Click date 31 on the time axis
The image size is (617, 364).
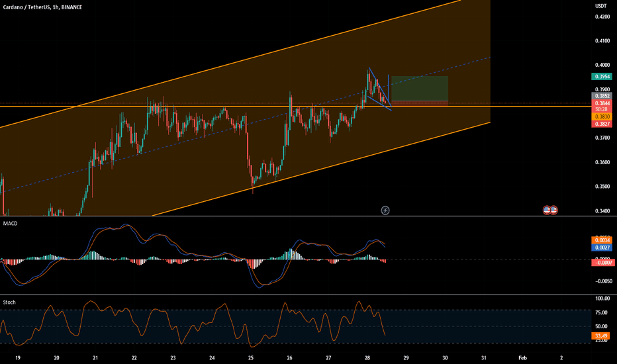(x=484, y=357)
